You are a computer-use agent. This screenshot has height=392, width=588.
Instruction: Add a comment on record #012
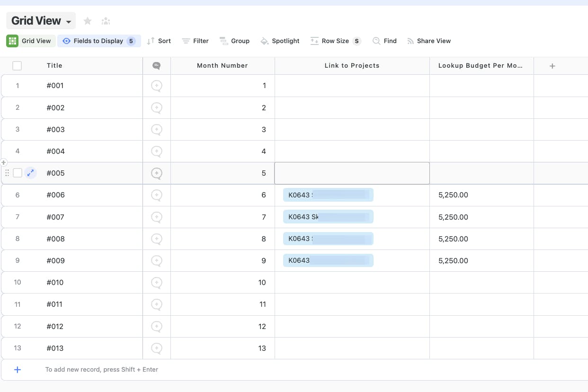pyautogui.click(x=157, y=327)
